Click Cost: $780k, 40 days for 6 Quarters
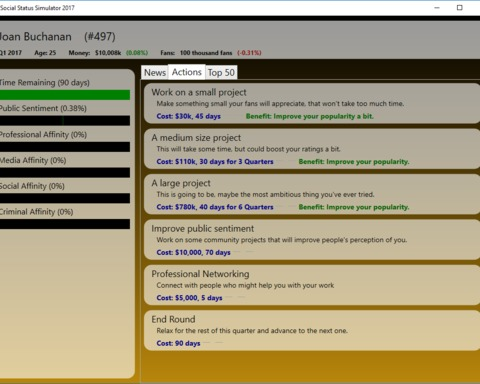The height and width of the screenshot is (384, 480). (215, 207)
